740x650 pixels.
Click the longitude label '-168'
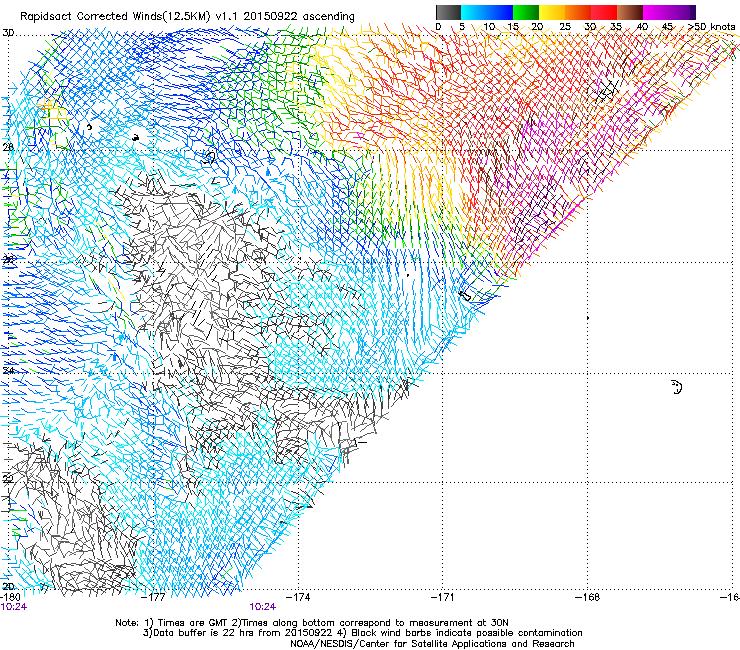pos(587,597)
